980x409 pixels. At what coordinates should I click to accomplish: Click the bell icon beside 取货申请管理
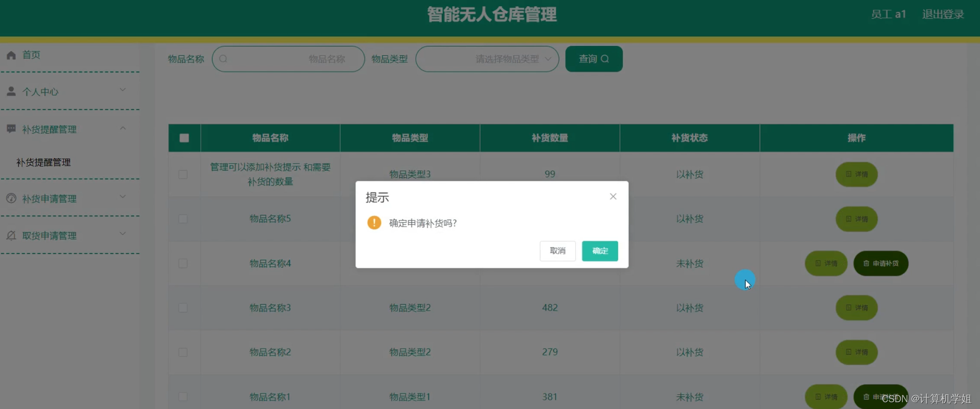tap(11, 236)
